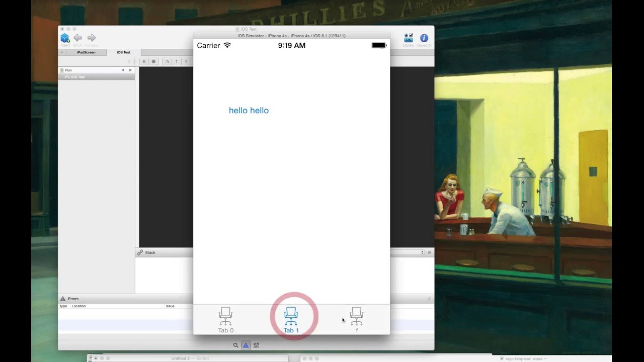Click the Insert cube icon
The width and height of the screenshot is (644, 362).
[x=65, y=38]
